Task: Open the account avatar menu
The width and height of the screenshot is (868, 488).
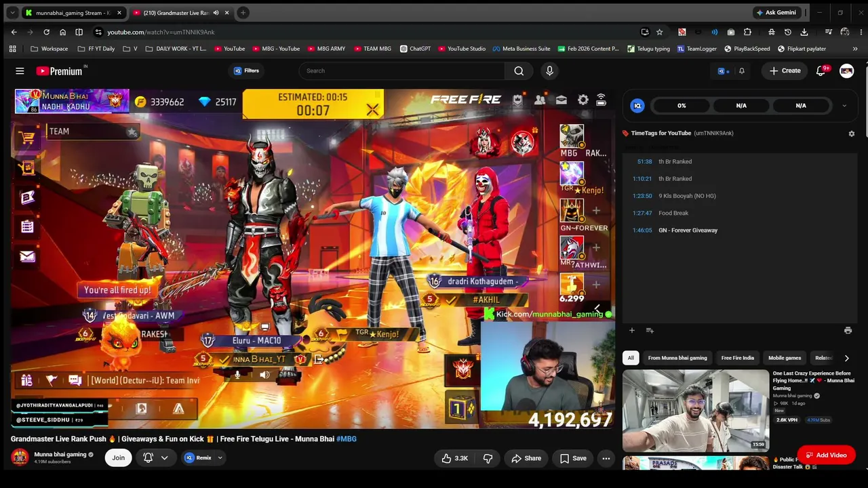Action: (846, 70)
